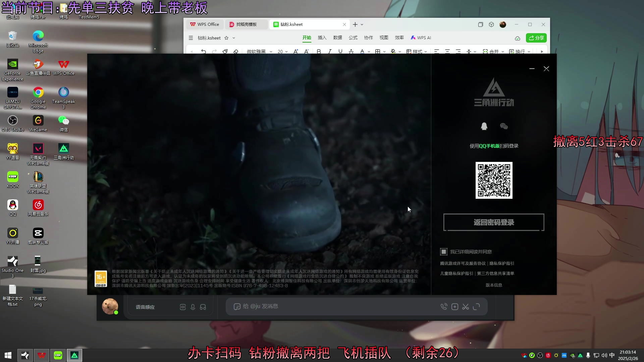This screenshot has height=362, width=644.
Task: Click WPS window-switch icon beside cube
Action: click(x=480, y=24)
